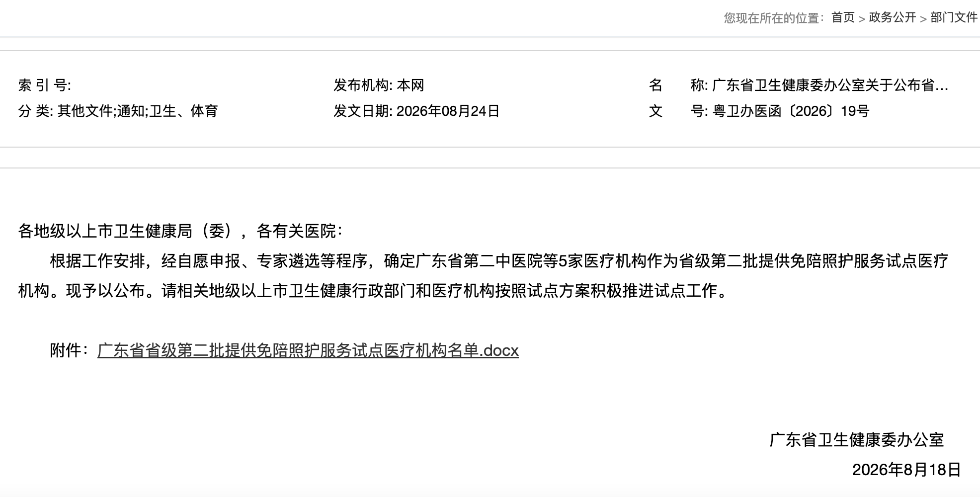Click the 分类 value 其他文件;通知;卫生、体育
Screen dimensions: 980x497
coord(138,111)
